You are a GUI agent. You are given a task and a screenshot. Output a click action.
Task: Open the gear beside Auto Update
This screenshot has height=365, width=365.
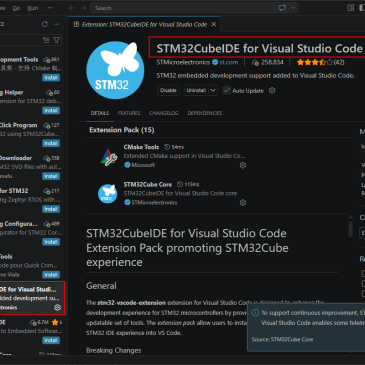point(272,90)
